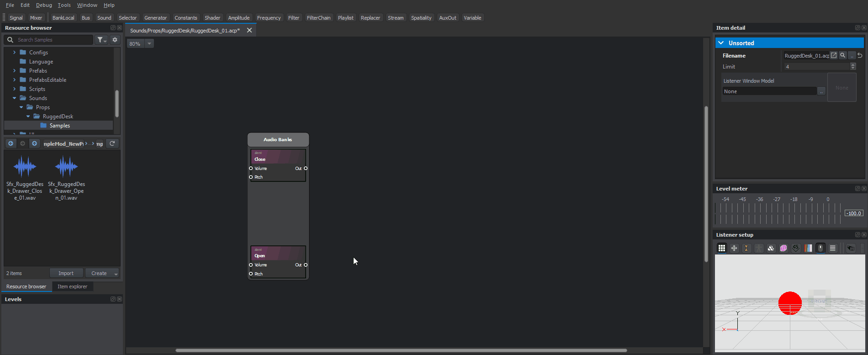Add a Sound node from toolbar

coord(104,18)
